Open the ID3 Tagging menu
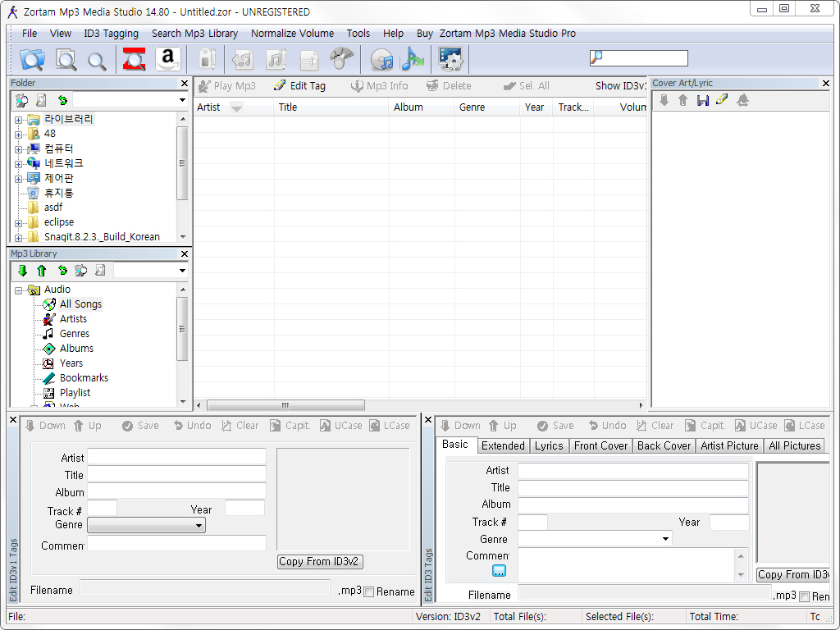The height and width of the screenshot is (630, 840). coord(111,33)
